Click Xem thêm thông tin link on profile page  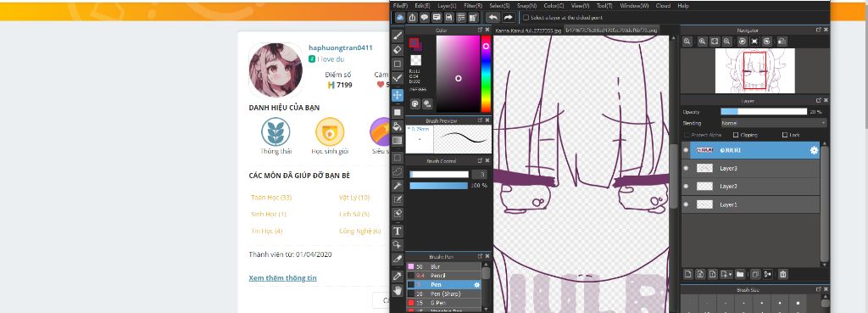coord(283,277)
